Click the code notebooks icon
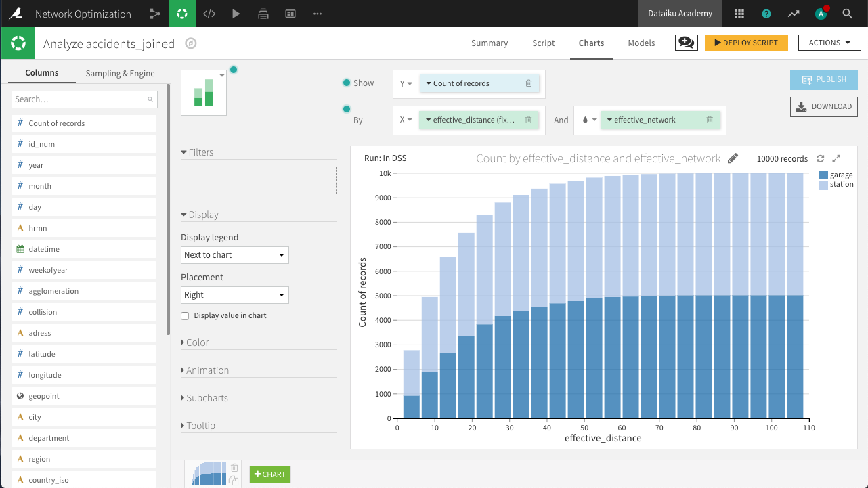This screenshot has height=488, width=868. [x=209, y=14]
